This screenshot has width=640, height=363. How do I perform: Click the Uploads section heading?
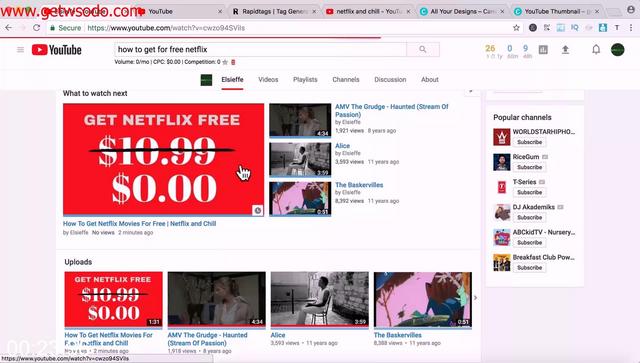click(x=78, y=262)
